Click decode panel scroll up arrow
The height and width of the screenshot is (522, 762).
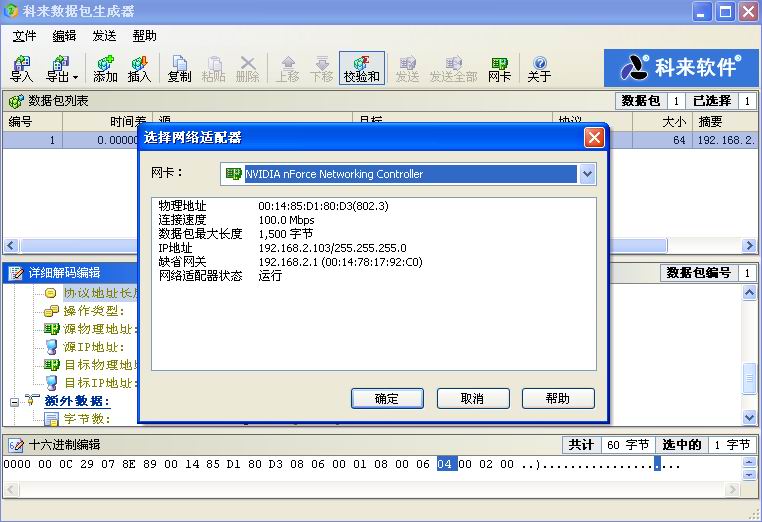(x=749, y=293)
